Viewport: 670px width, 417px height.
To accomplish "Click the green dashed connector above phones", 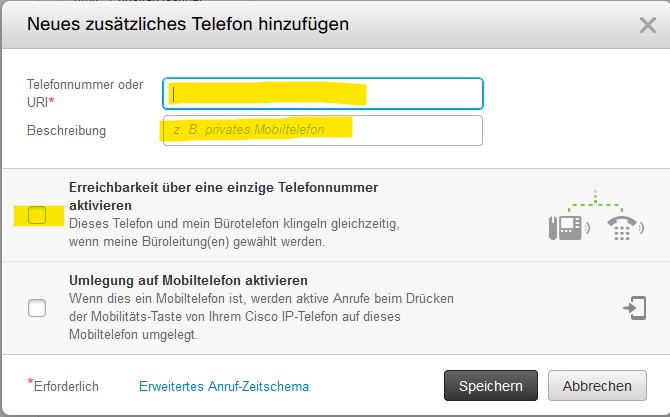I will click(595, 202).
